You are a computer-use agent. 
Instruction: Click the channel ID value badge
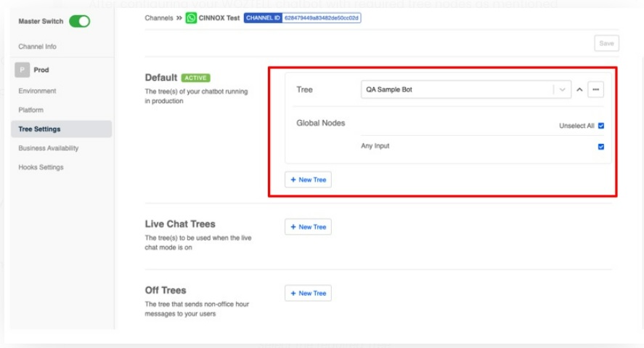[321, 17]
